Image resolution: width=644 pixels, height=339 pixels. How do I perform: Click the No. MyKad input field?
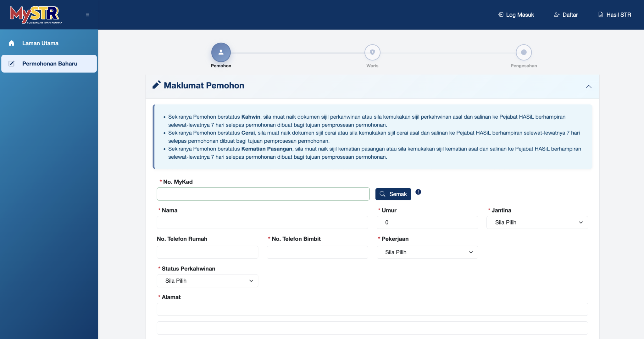click(x=263, y=194)
